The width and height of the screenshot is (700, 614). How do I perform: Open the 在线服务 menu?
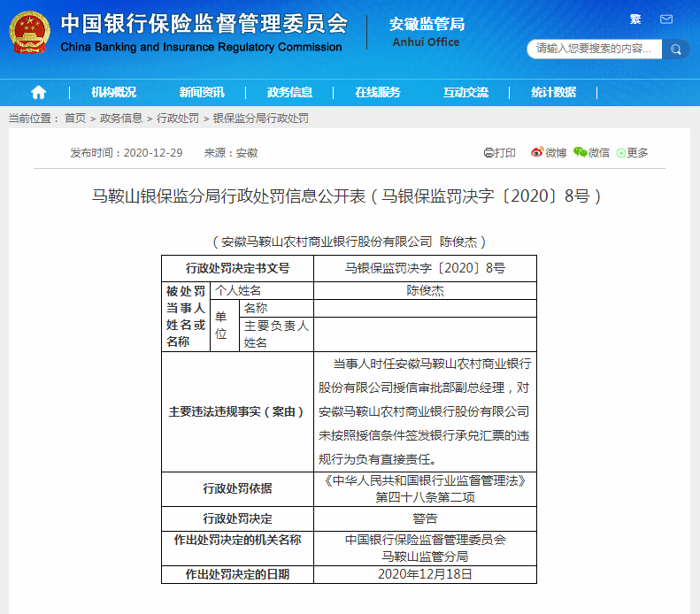(x=378, y=92)
